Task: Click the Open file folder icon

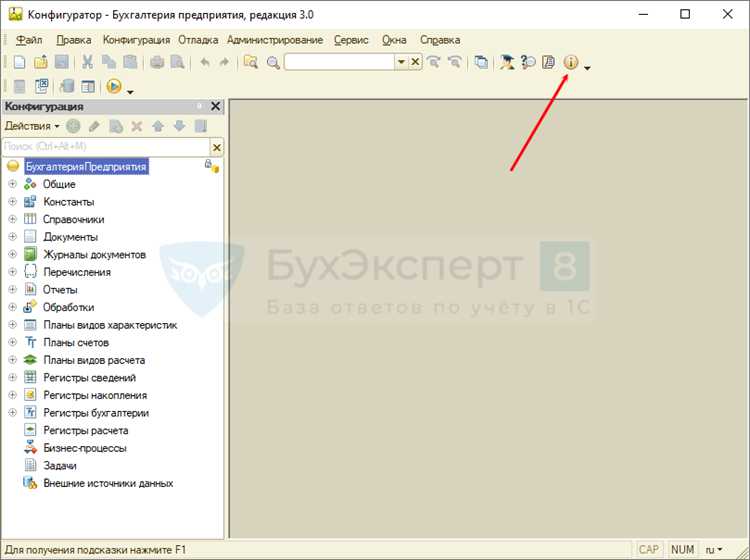Action: (x=41, y=62)
